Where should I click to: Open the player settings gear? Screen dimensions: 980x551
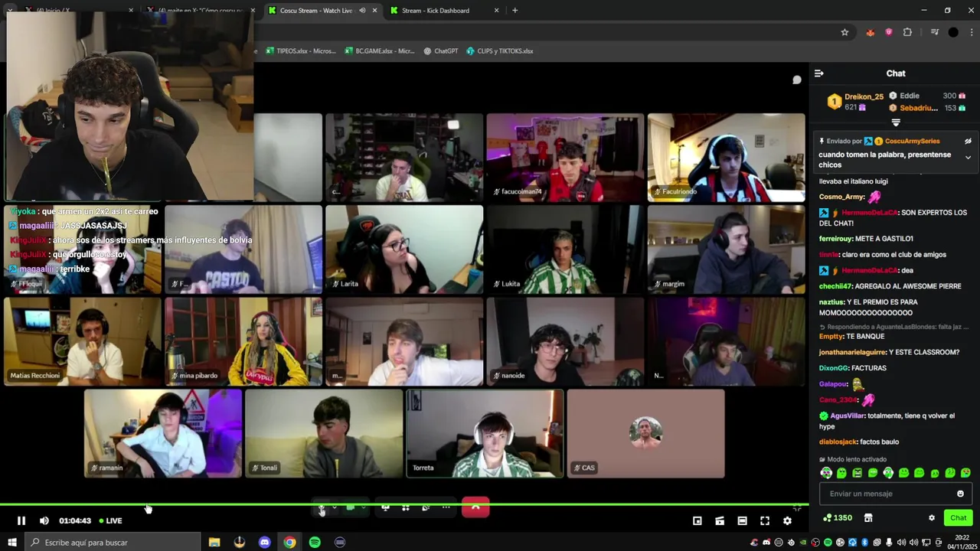787,520
